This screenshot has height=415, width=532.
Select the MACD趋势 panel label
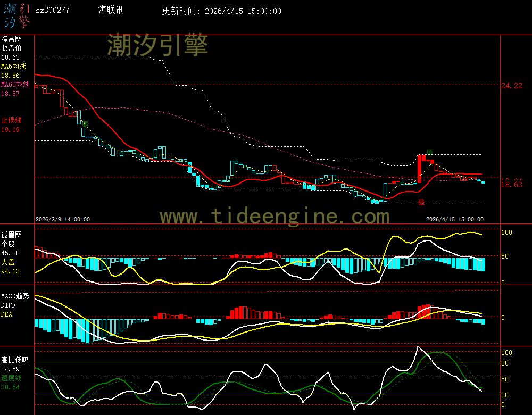pos(15,296)
